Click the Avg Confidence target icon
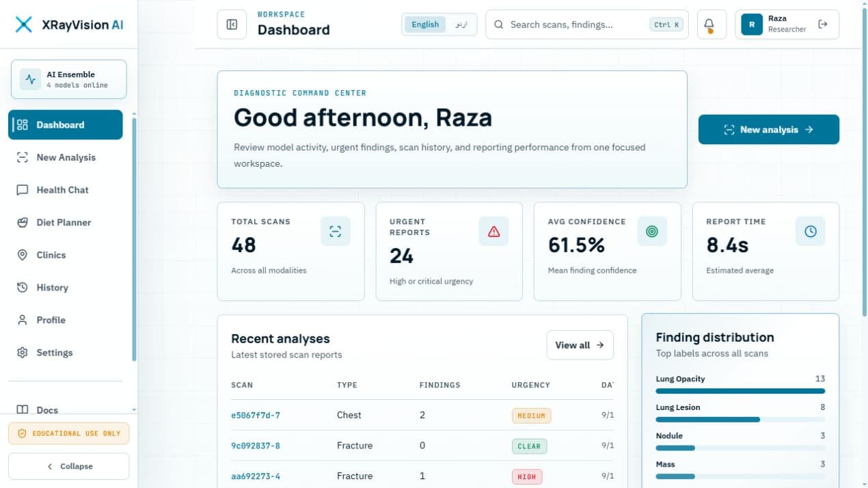 coord(652,232)
